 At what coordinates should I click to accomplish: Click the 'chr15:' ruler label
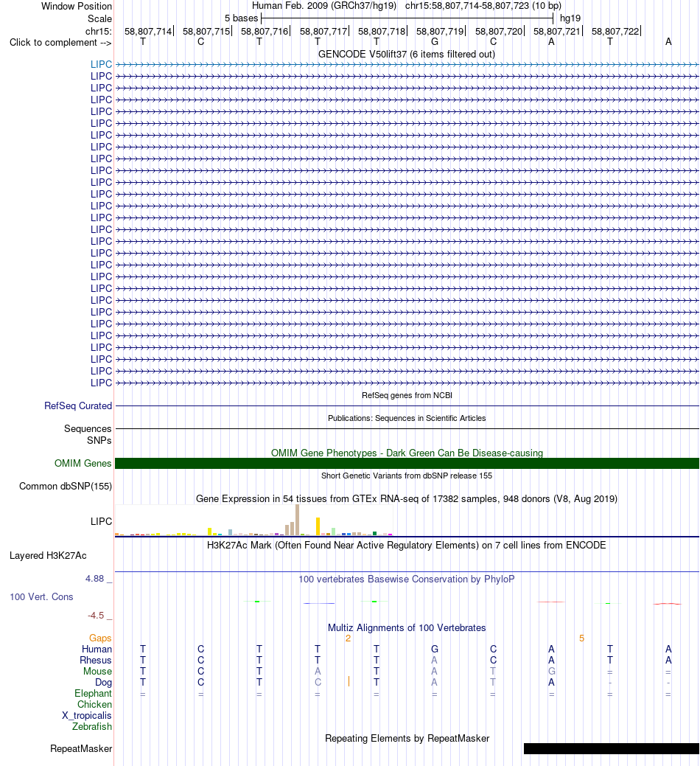point(99,31)
